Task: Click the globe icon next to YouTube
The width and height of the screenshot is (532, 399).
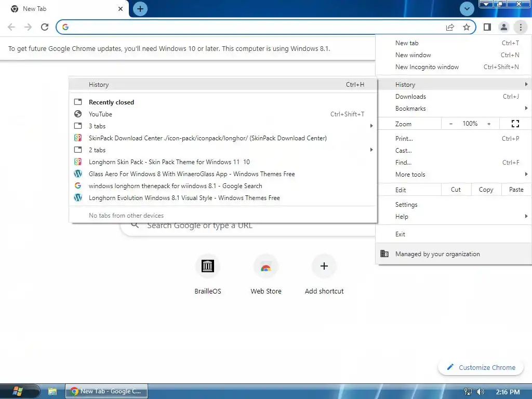Action: pos(78,114)
